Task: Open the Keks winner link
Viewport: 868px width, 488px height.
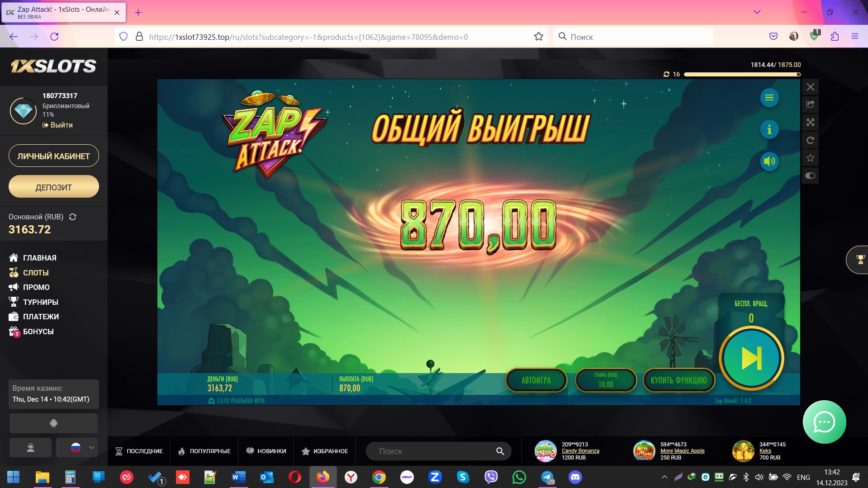Action: pos(765,451)
